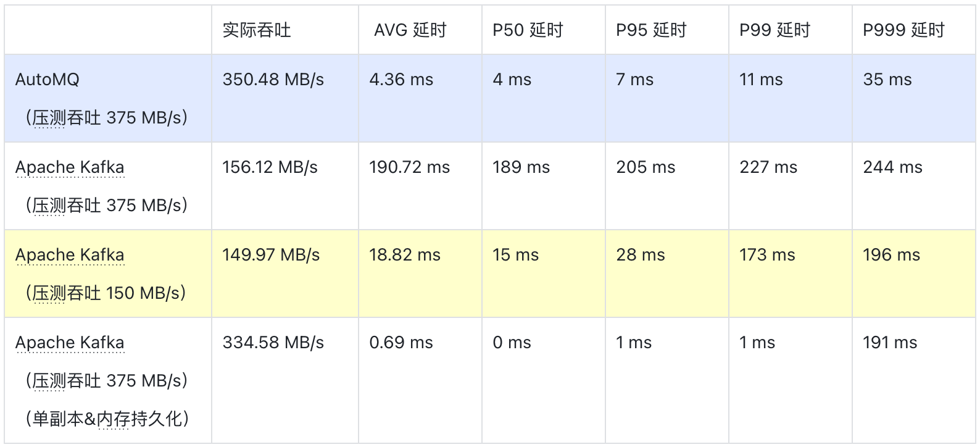Screen dimensions: 980x447
Task: Select the P99 延时 column header
Action: click(774, 30)
